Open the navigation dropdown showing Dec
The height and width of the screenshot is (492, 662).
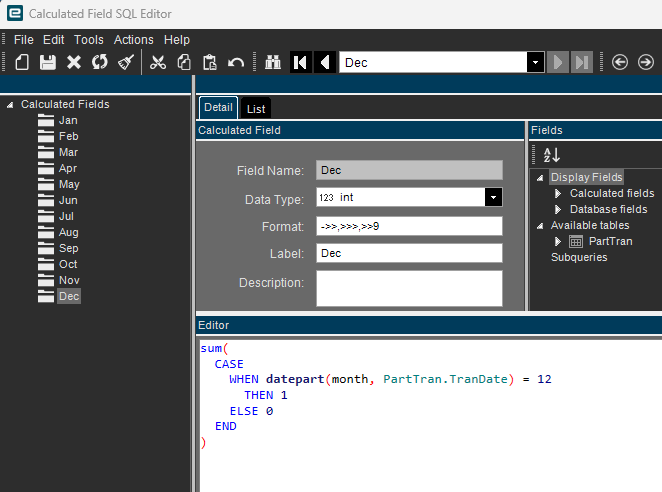tap(536, 62)
